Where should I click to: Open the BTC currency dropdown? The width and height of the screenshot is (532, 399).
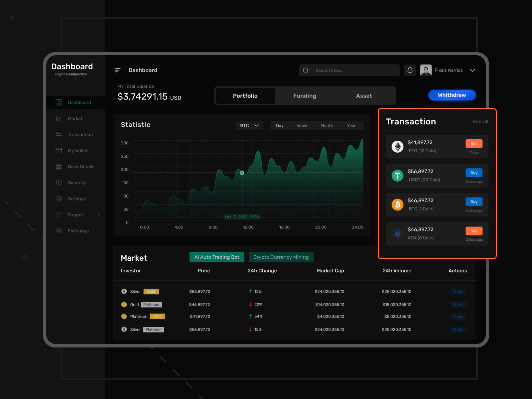point(249,126)
